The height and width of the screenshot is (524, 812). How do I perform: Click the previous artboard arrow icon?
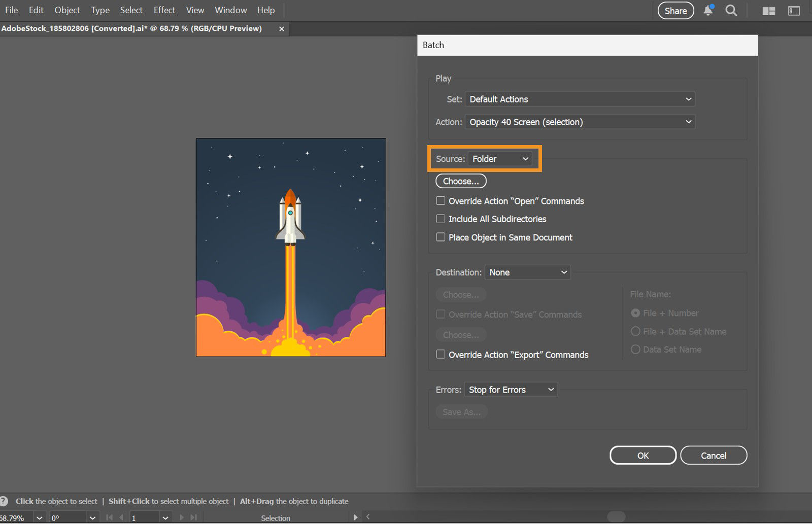click(x=121, y=517)
